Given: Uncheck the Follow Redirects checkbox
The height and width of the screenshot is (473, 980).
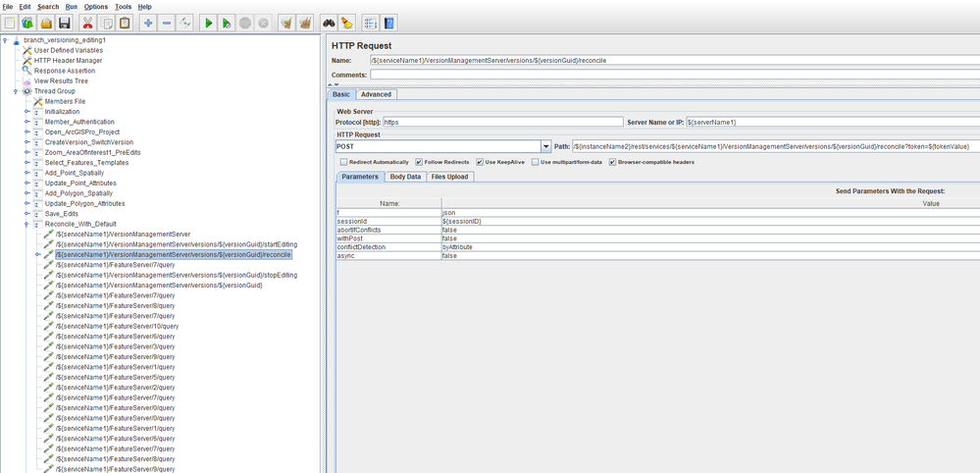Looking at the screenshot, I should (420, 162).
